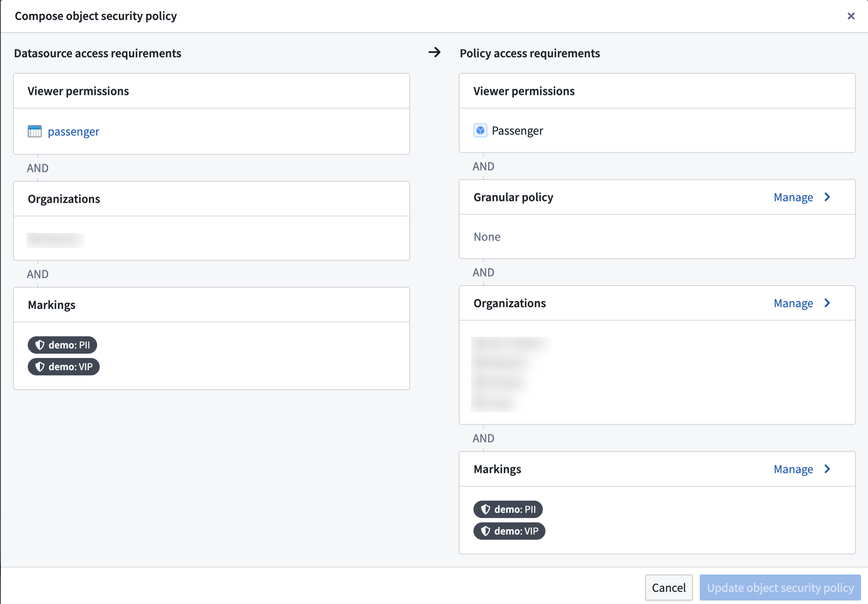Click the Cancel button
The width and height of the screenshot is (868, 604).
click(x=669, y=588)
